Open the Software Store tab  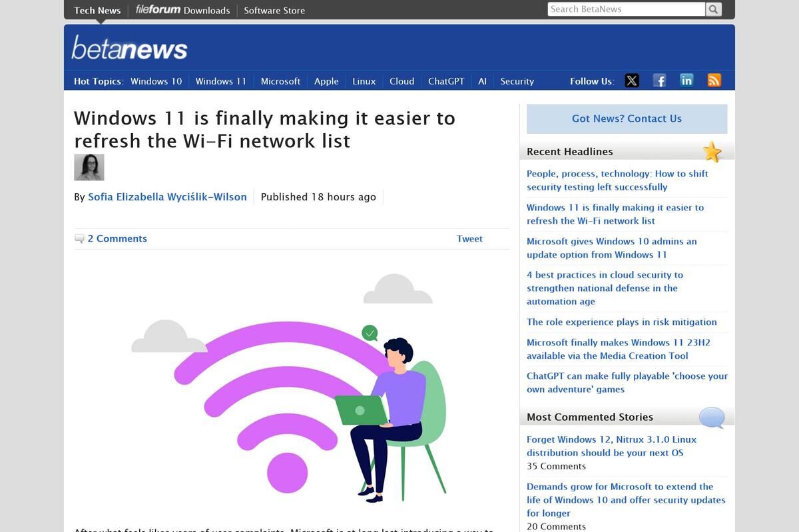tap(274, 10)
